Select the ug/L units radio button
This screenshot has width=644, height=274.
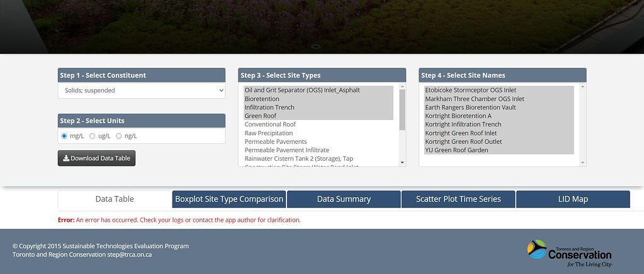pyautogui.click(x=93, y=136)
